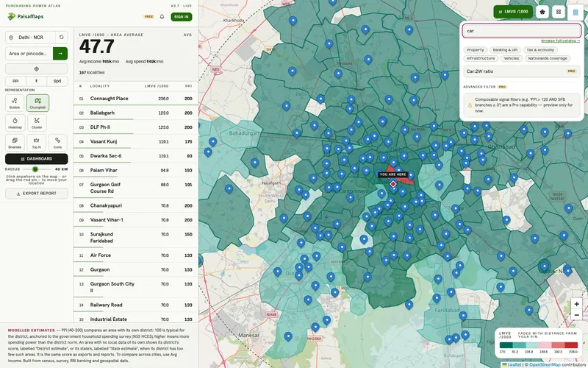588x368 pixels.
Task: Open the LMVS /1000 signal picker
Action: (513, 12)
